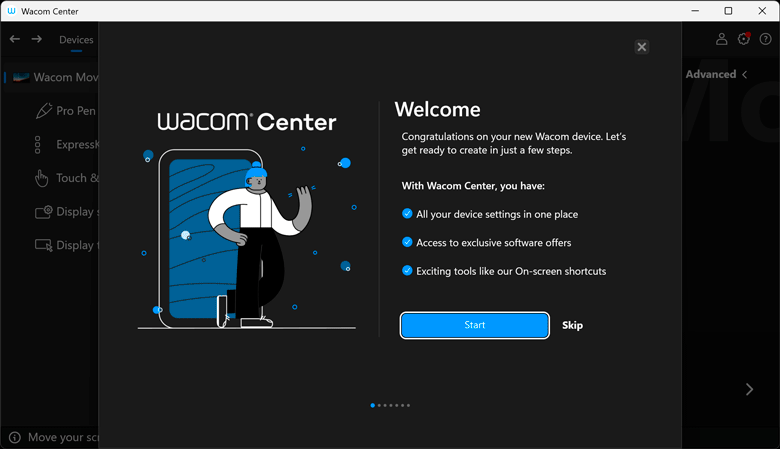This screenshot has height=449, width=780.
Task: Collapse the Advanced panel chevron
Action: [745, 75]
